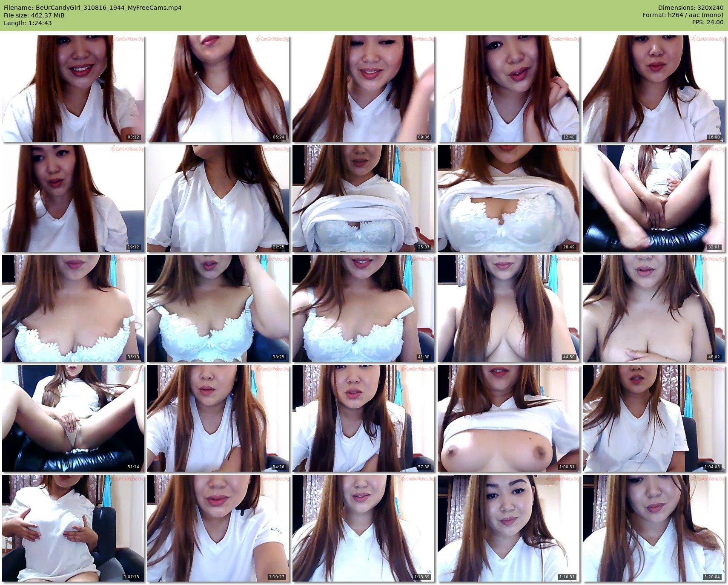Image resolution: width=728 pixels, height=585 pixels.
Task: Open the final frame labeled 1:20:04
Action: pos(654,528)
